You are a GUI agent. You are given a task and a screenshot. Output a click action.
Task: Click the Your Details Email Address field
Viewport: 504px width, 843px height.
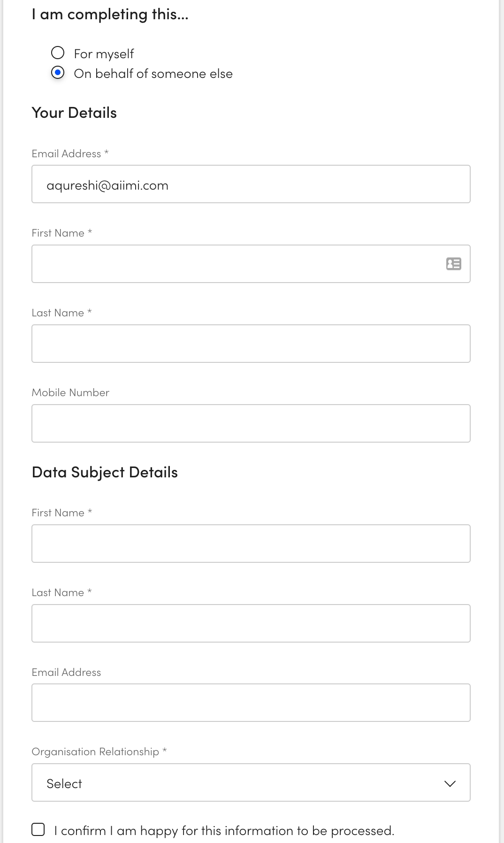251,184
